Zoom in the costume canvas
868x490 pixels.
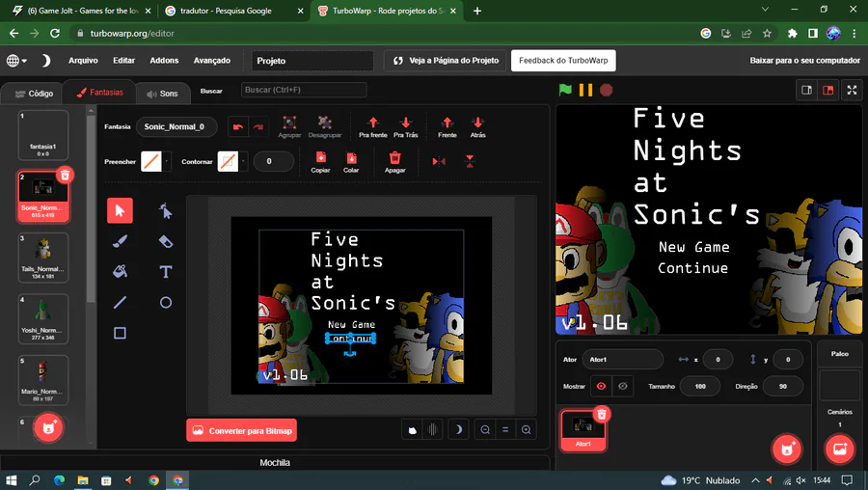point(526,429)
